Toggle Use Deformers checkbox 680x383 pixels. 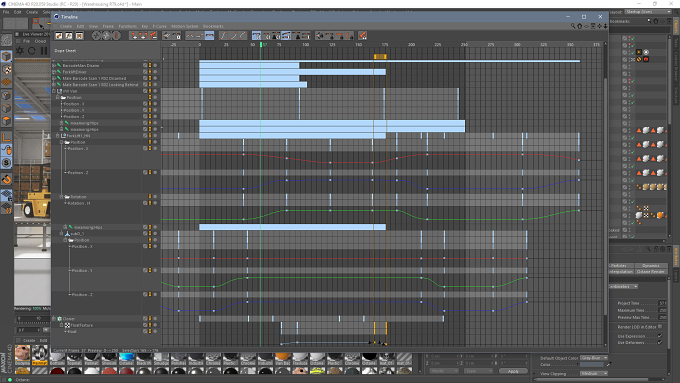(660, 342)
